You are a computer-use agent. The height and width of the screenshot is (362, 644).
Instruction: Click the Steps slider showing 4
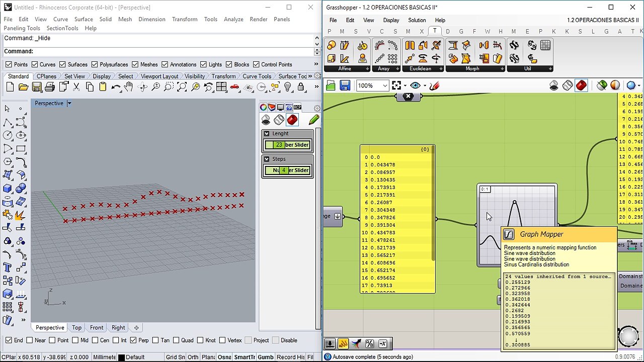click(x=288, y=170)
